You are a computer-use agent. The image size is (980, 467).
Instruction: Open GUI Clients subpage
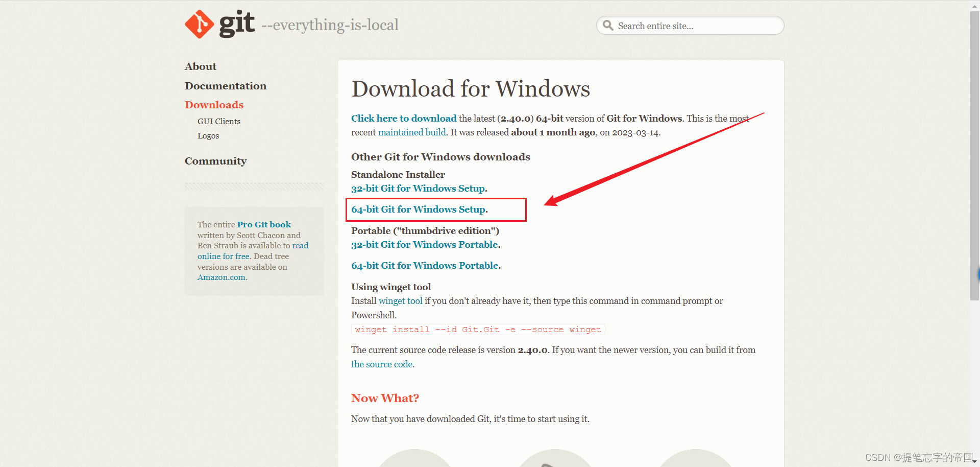pyautogui.click(x=219, y=122)
